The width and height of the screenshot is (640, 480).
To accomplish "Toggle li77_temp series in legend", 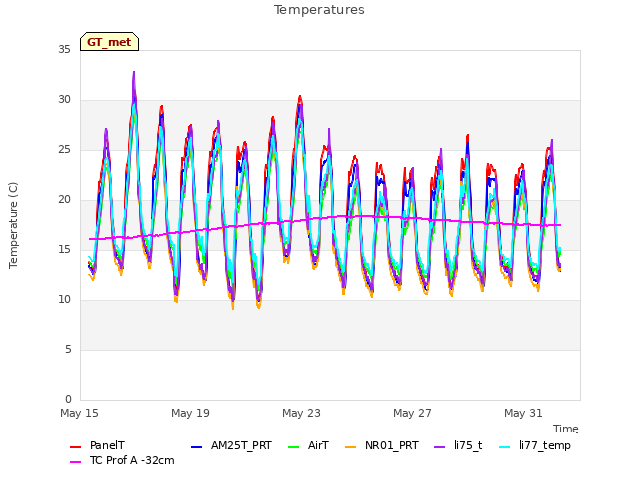I will [544, 445].
